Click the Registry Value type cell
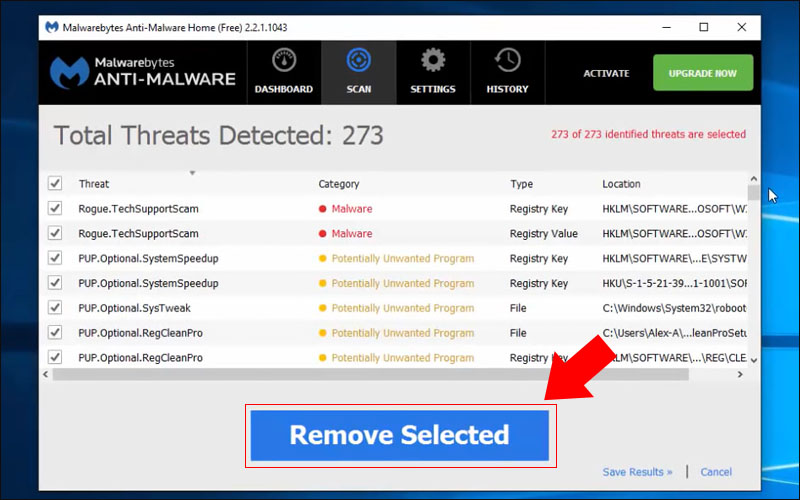The height and width of the screenshot is (500, 800). pyautogui.click(x=544, y=234)
